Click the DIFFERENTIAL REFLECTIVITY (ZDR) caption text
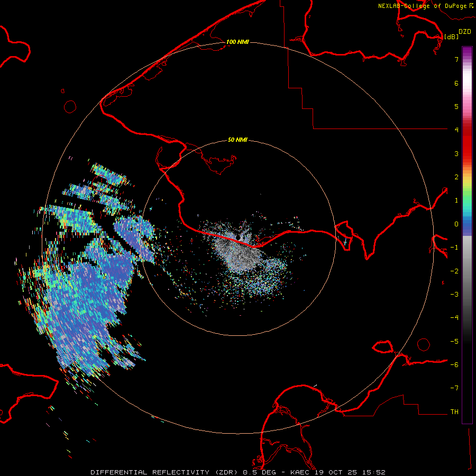Image resolution: width=476 pixels, height=476 pixels. coord(165,472)
